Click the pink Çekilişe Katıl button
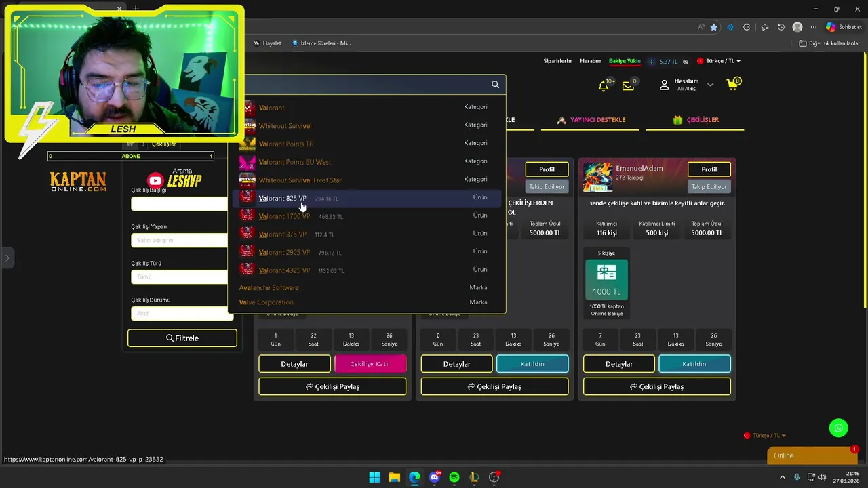Image resolution: width=868 pixels, height=488 pixels. tap(370, 364)
